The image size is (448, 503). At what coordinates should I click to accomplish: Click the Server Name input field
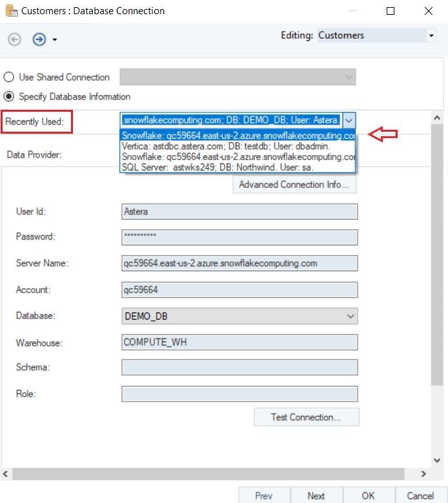point(239,263)
